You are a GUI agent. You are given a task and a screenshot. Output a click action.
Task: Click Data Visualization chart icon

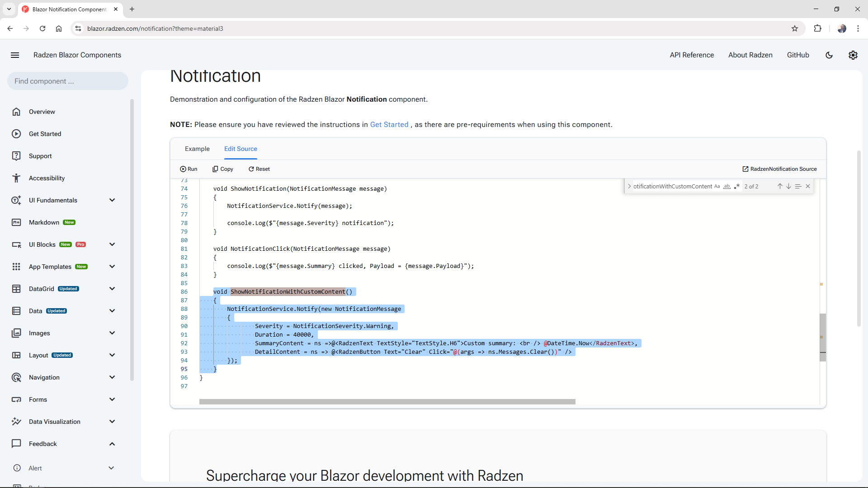(x=16, y=422)
